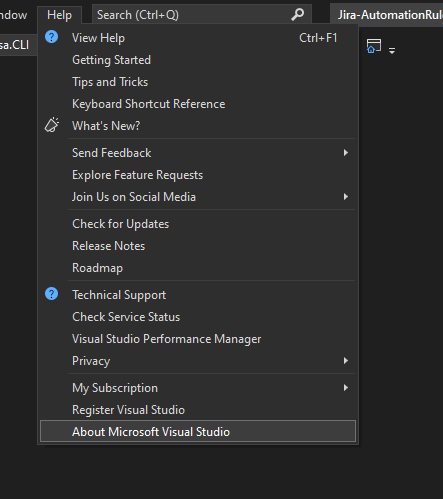Click the Technical Support question mark icon

[x=52, y=294]
